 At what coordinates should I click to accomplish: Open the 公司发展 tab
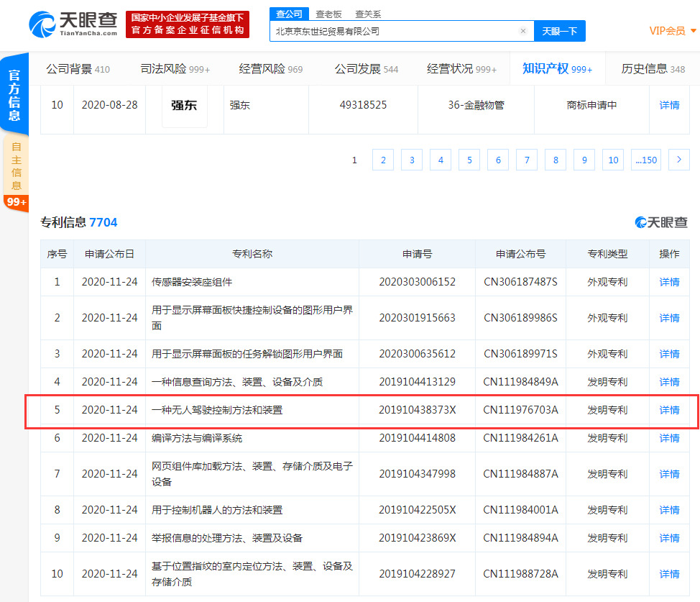(367, 69)
